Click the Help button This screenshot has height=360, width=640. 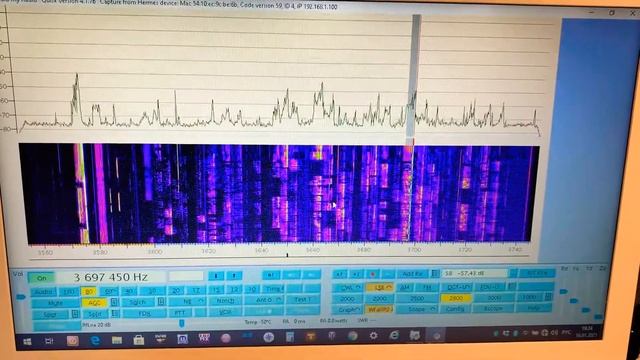pyautogui.click(x=535, y=308)
